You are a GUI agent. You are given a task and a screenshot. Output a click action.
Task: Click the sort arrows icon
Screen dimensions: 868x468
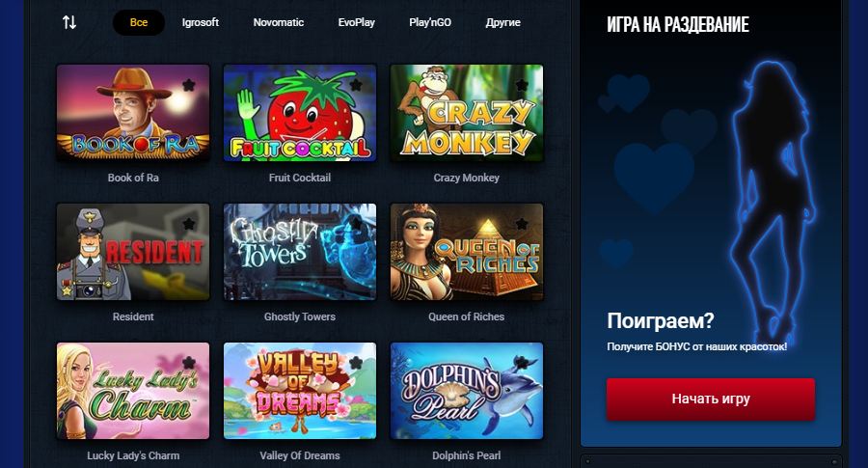click(69, 22)
